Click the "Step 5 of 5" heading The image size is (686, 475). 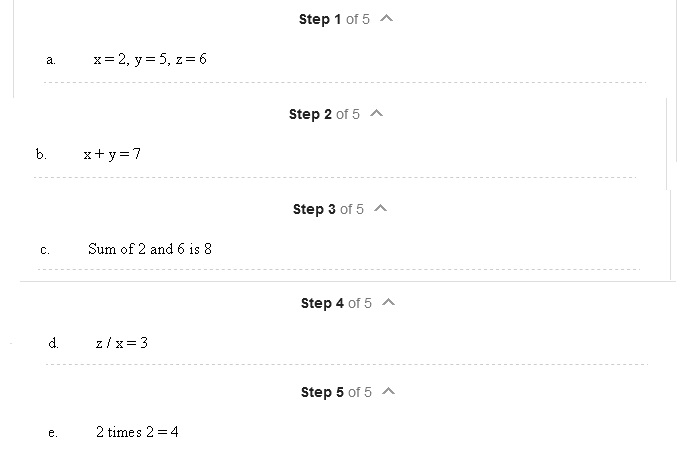pyautogui.click(x=336, y=392)
